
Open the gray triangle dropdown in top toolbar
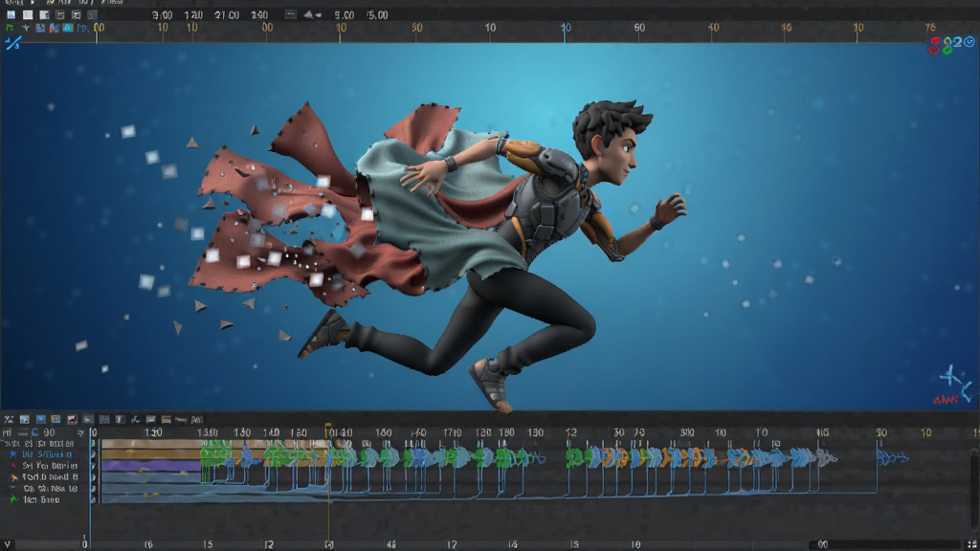[312, 14]
